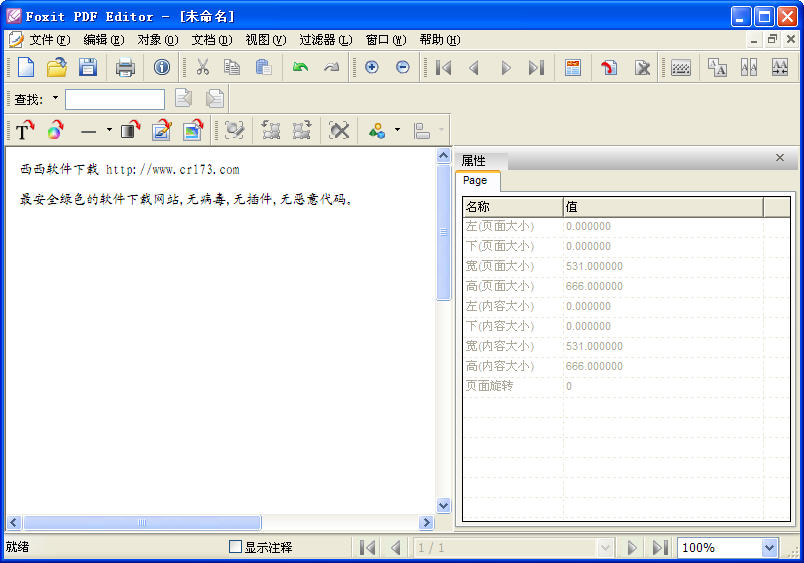Click the page layout icon
This screenshot has height=563, width=804.
[x=573, y=67]
